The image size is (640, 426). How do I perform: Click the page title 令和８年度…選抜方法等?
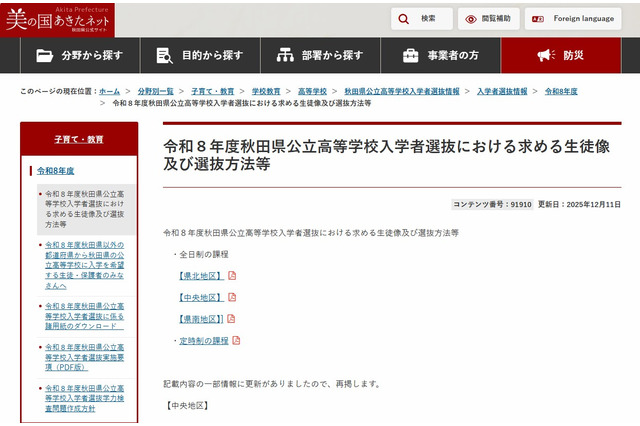pos(387,155)
